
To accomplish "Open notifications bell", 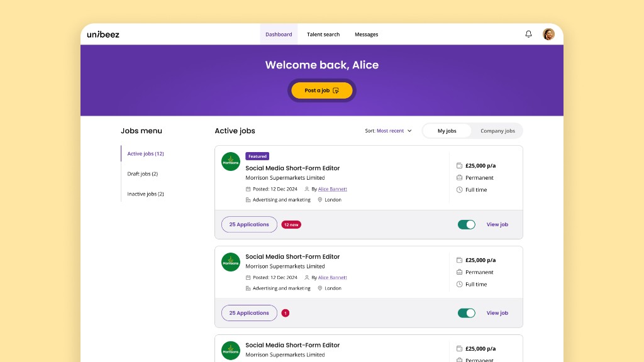I will (528, 34).
